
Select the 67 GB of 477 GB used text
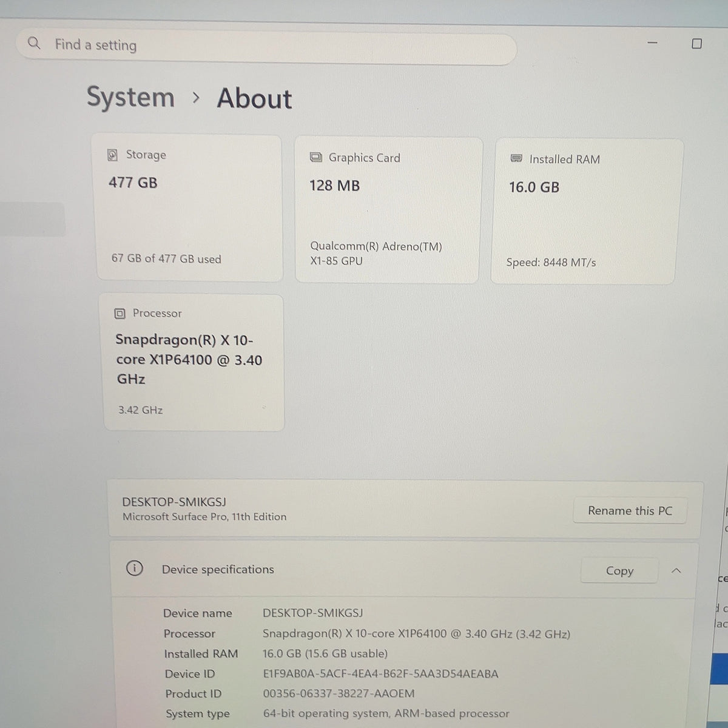coord(166,258)
